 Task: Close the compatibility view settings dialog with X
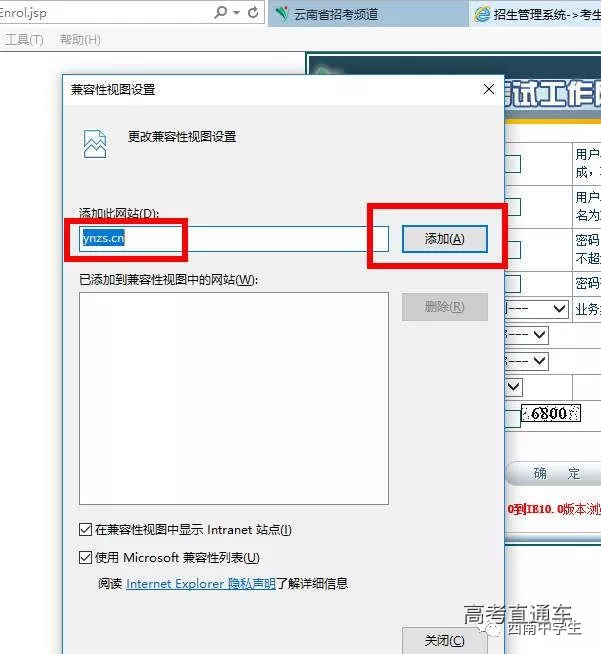pos(489,89)
